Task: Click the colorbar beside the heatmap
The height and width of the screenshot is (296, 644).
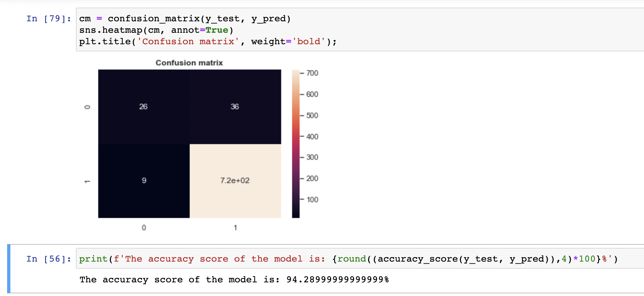Action: pos(296,142)
